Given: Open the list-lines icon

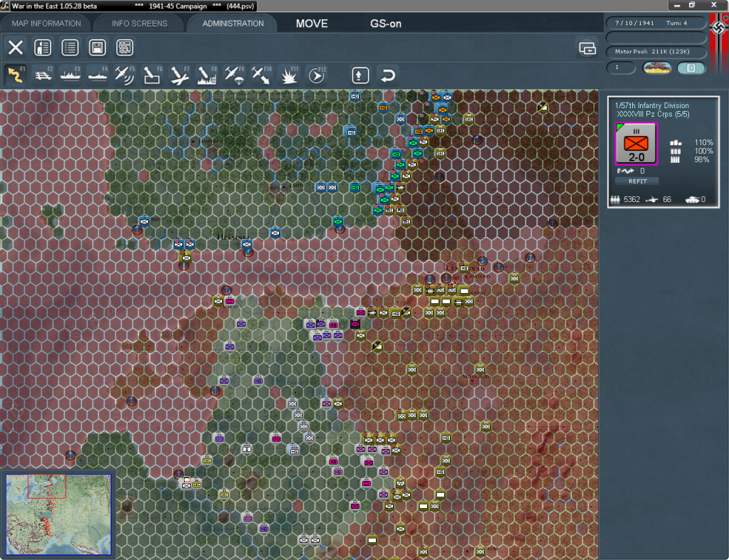Looking at the screenshot, I should [x=70, y=48].
